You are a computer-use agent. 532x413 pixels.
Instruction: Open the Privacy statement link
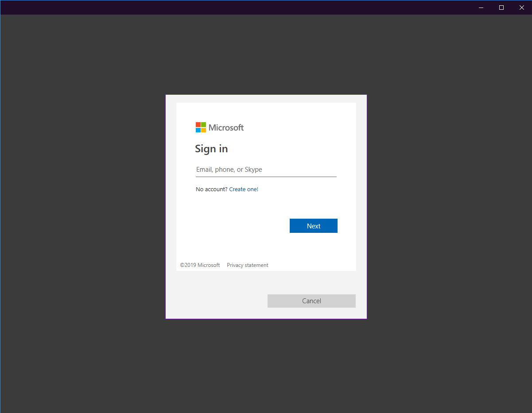click(248, 265)
